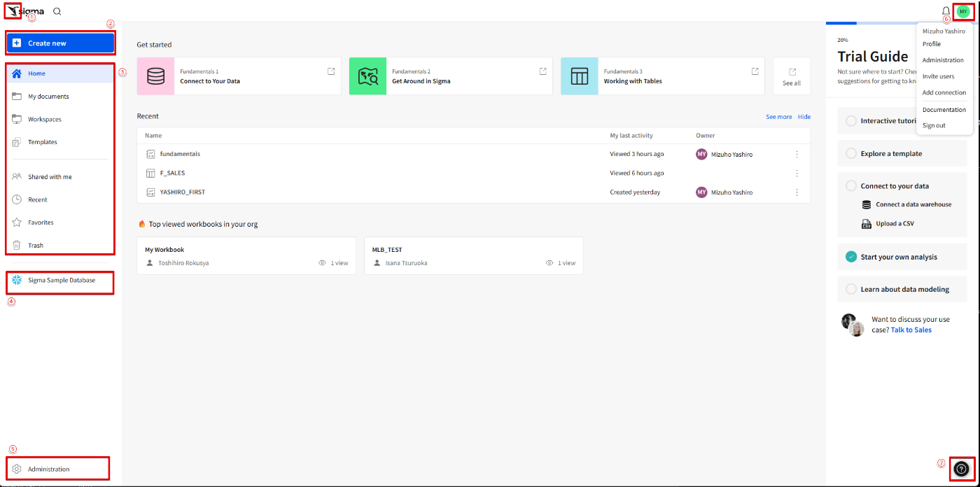The width and height of the screenshot is (980, 487).
Task: Open the fundamentals workbook row
Action: click(x=473, y=154)
